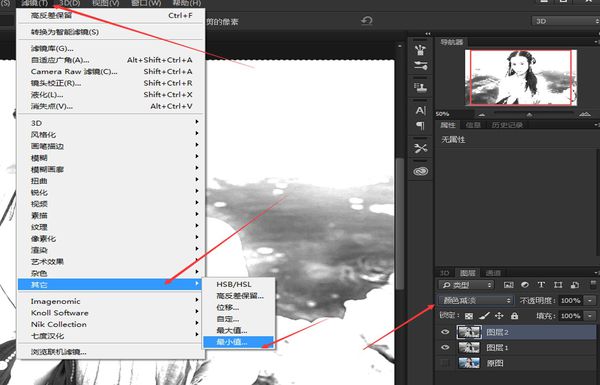Show the 原图 layer visibility box
This screenshot has width=600, height=385.
coord(445,363)
